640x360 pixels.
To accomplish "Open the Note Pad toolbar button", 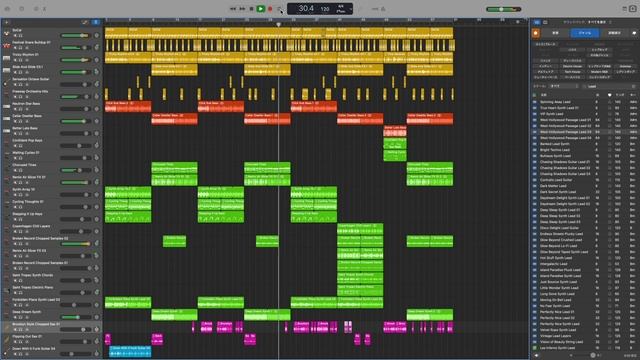I will point(624,9).
